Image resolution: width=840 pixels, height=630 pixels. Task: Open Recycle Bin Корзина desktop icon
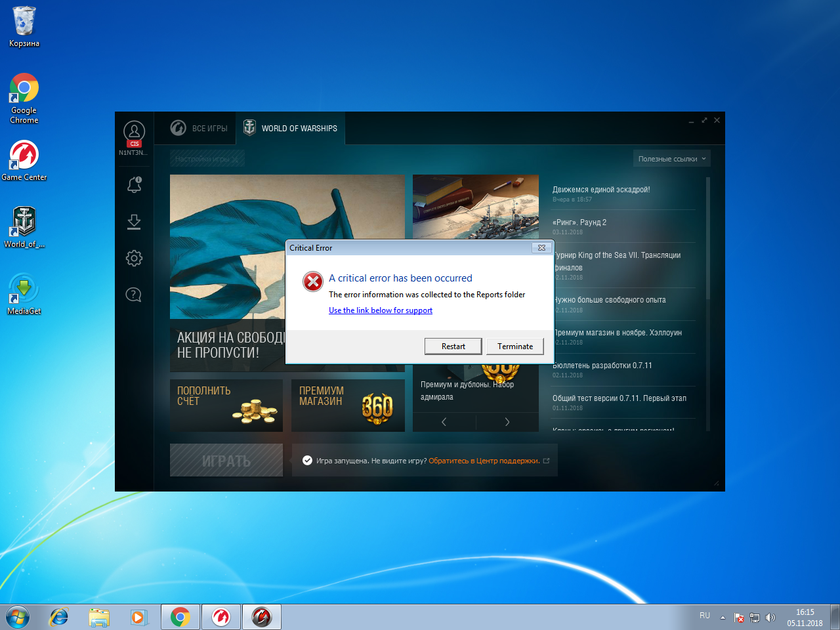(x=24, y=27)
